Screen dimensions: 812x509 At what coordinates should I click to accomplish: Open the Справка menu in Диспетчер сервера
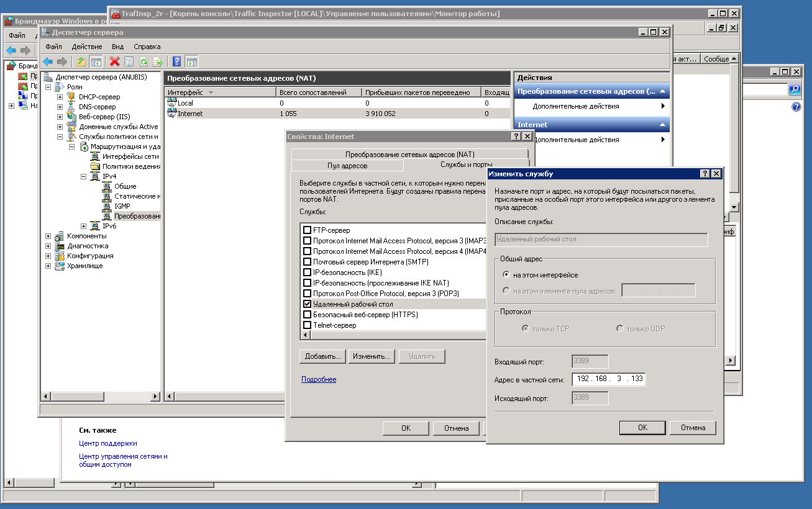[x=147, y=47]
